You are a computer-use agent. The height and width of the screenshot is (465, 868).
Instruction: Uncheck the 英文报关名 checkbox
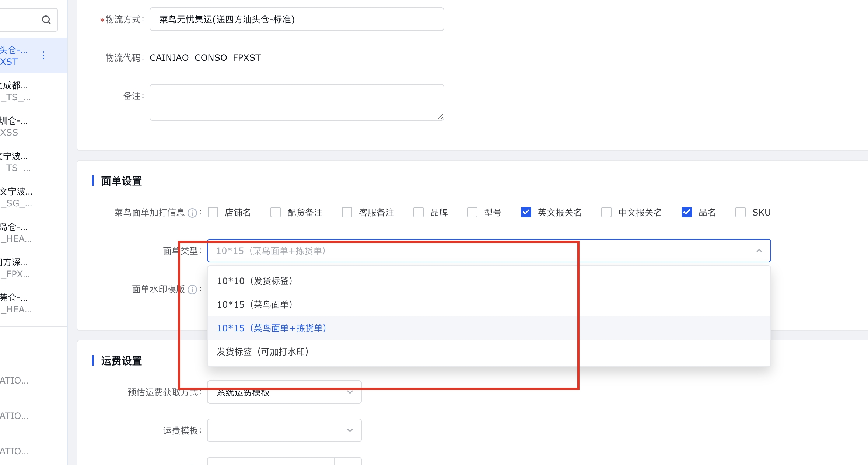coord(526,213)
